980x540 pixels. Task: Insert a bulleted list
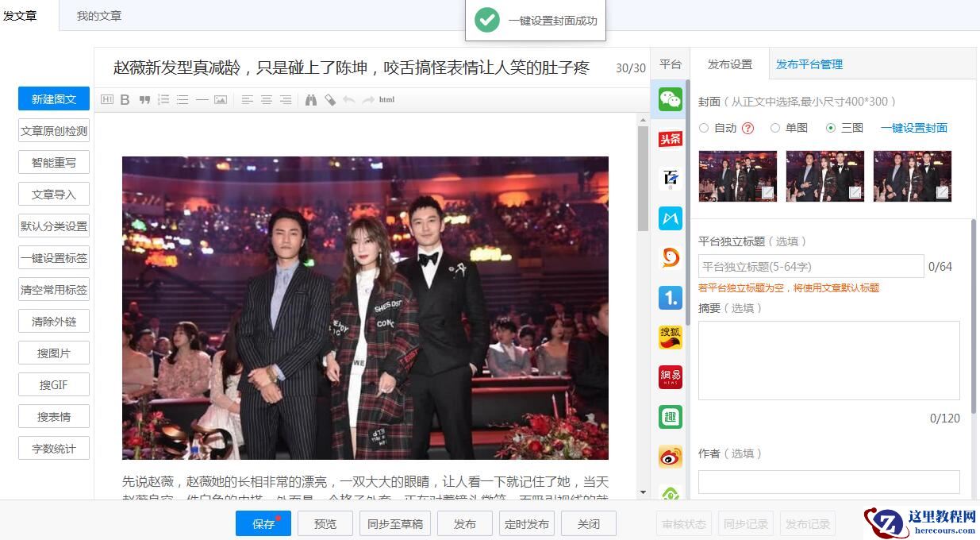[183, 99]
